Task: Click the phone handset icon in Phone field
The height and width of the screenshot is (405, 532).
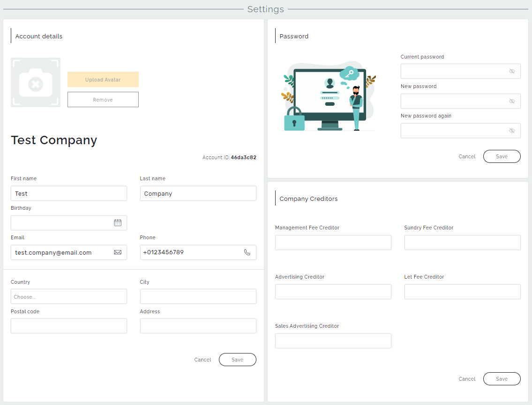Action: click(247, 252)
